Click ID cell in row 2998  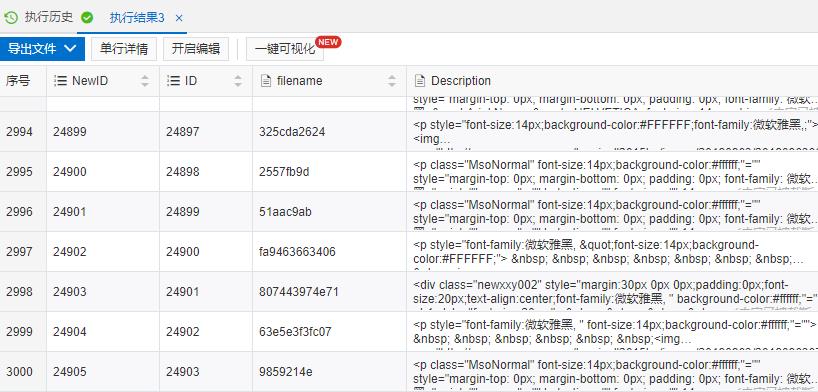(206, 291)
